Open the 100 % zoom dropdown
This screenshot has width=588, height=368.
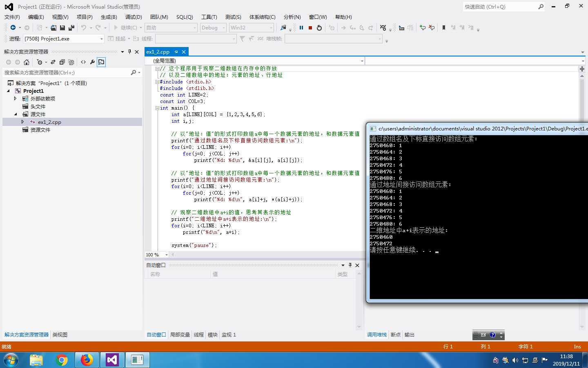point(166,255)
